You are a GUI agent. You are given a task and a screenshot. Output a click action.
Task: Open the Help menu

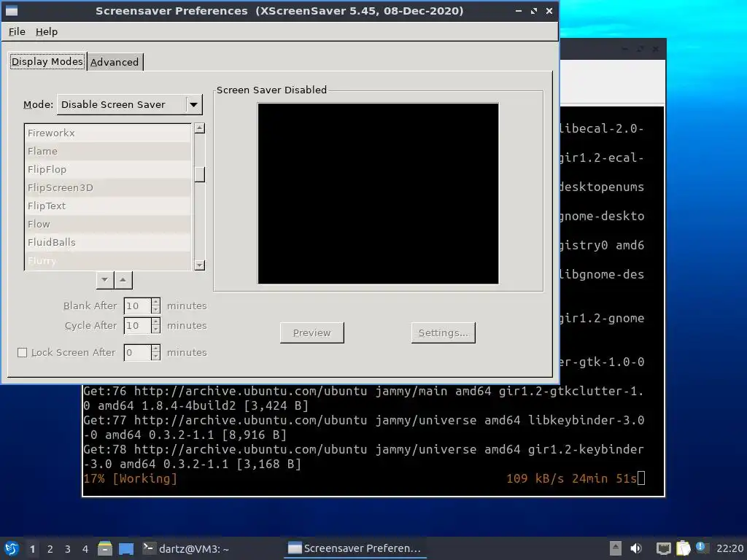46,31
